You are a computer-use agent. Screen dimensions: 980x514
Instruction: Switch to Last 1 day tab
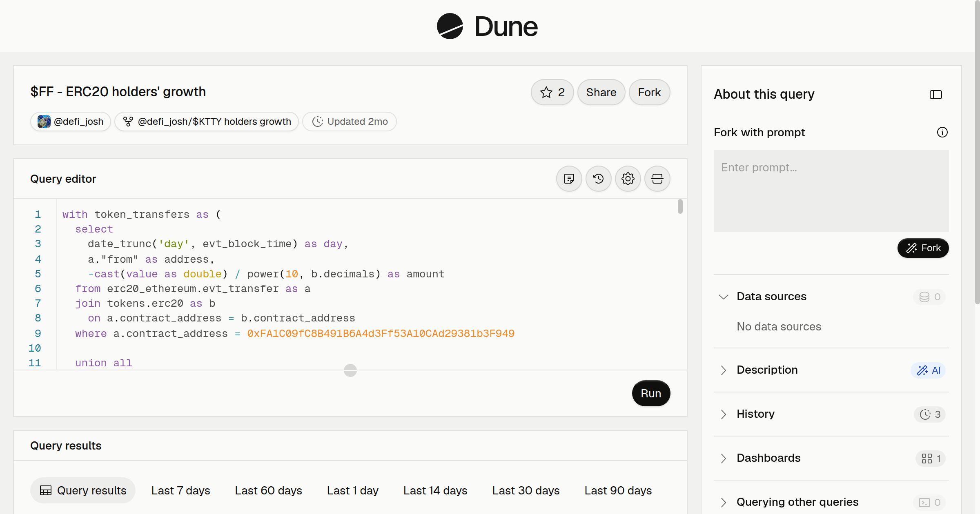point(352,490)
